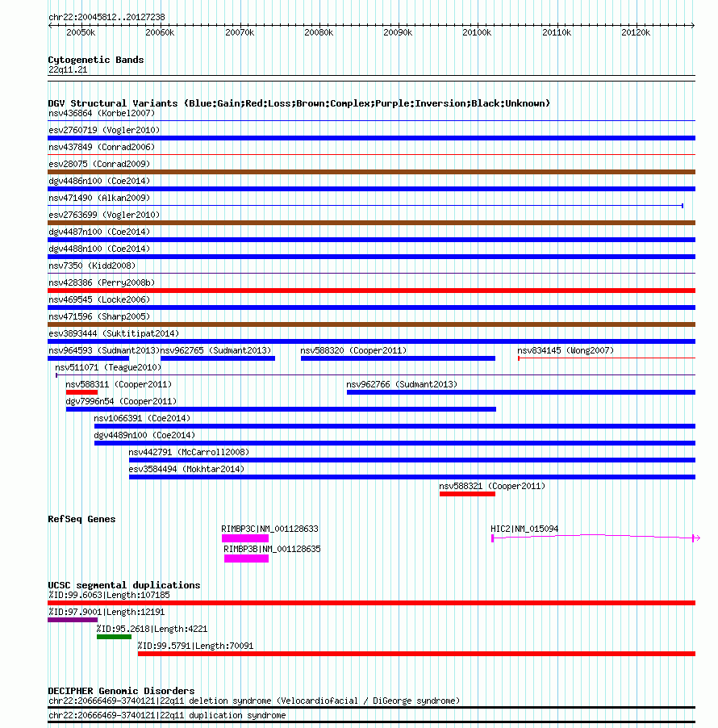Open RIMBP3C|NM_001128633 gene label

click(269, 529)
